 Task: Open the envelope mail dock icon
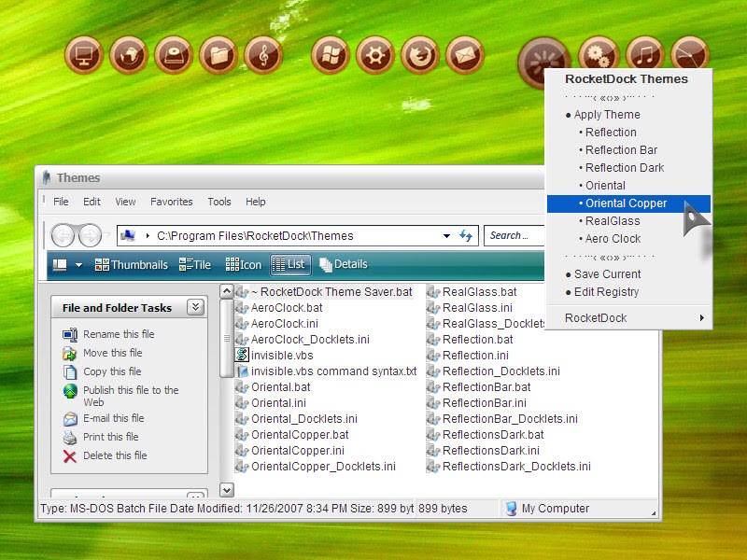click(x=465, y=55)
